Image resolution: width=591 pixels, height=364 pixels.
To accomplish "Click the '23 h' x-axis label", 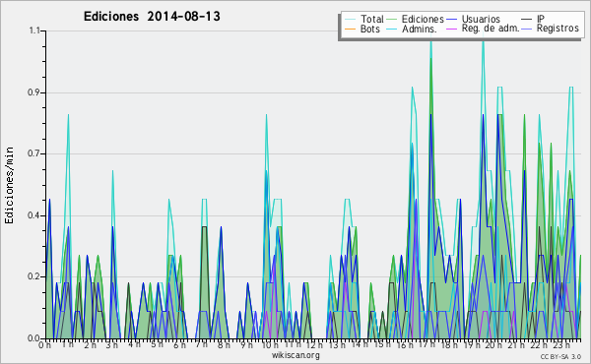I will 561,345.
